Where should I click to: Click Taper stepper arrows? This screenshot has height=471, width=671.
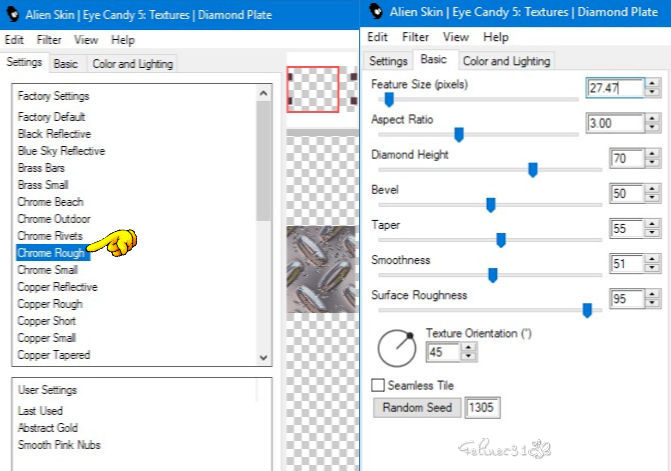click(652, 228)
